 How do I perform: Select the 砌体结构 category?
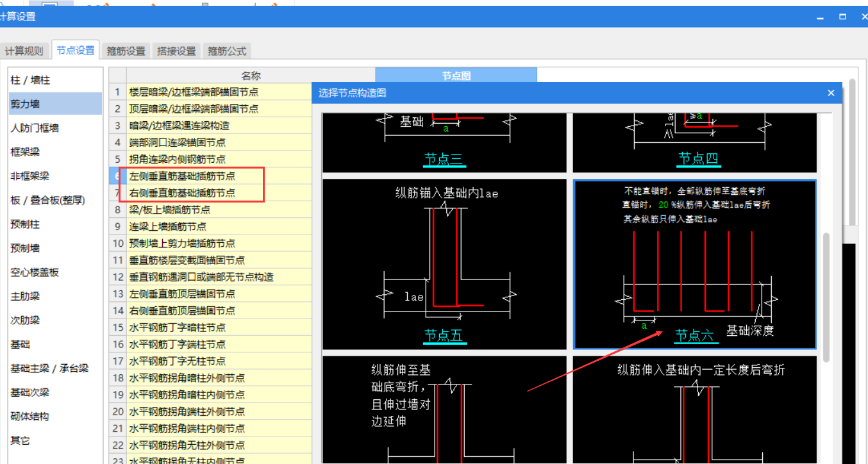tap(29, 417)
